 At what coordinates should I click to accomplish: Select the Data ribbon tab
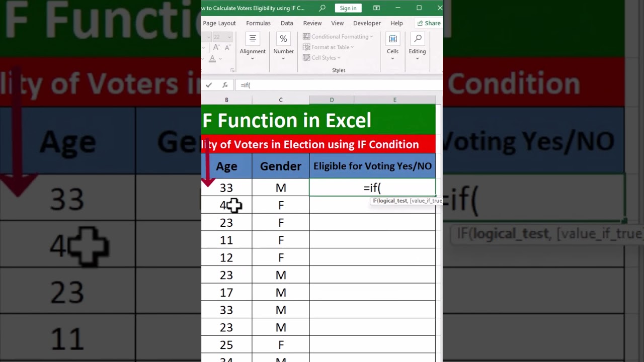tap(287, 23)
